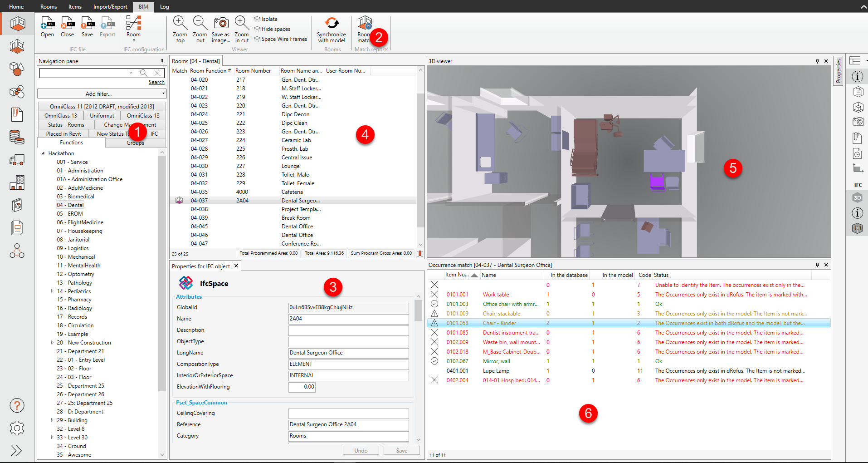
Task: Click the Undo button in properties panel
Action: [361, 450]
